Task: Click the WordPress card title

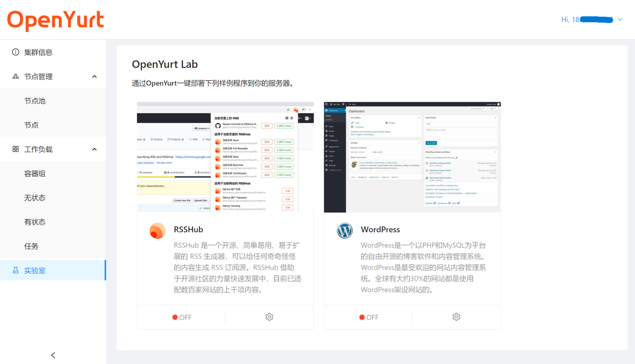Action: pyautogui.click(x=380, y=230)
